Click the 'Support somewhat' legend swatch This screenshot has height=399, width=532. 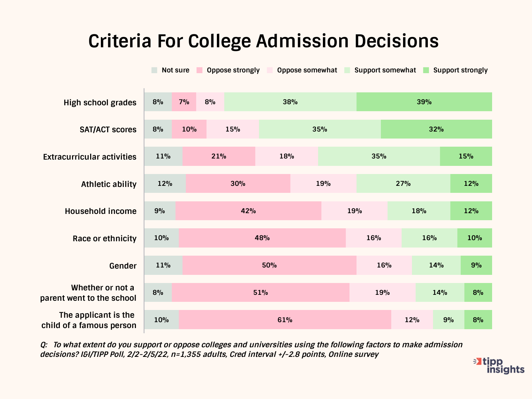click(x=347, y=70)
